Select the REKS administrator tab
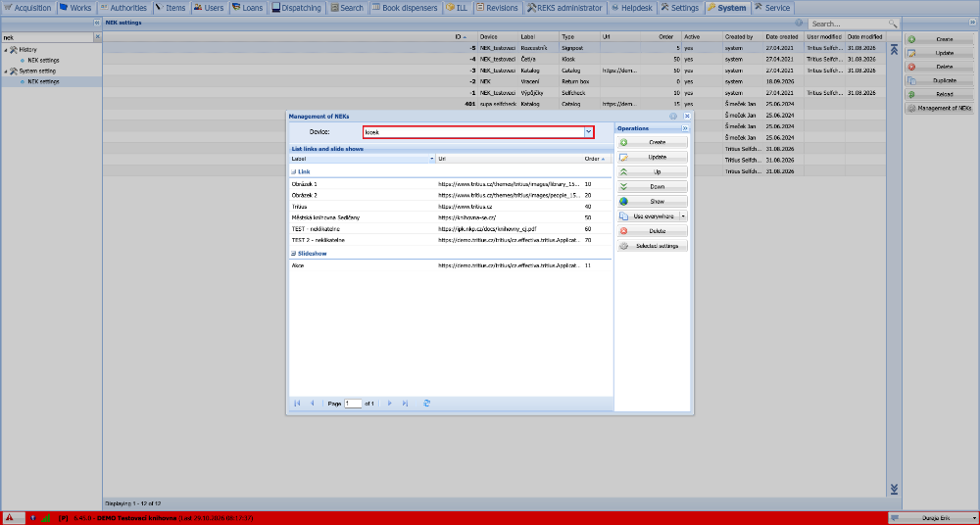Image resolution: width=980 pixels, height=525 pixels. pos(564,8)
